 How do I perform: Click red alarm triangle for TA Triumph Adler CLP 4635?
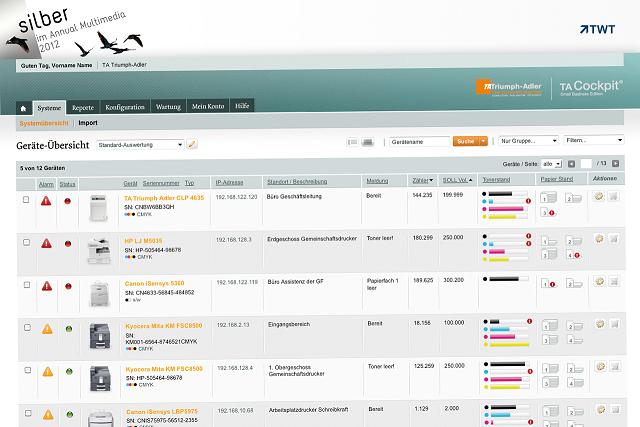[x=46, y=201]
